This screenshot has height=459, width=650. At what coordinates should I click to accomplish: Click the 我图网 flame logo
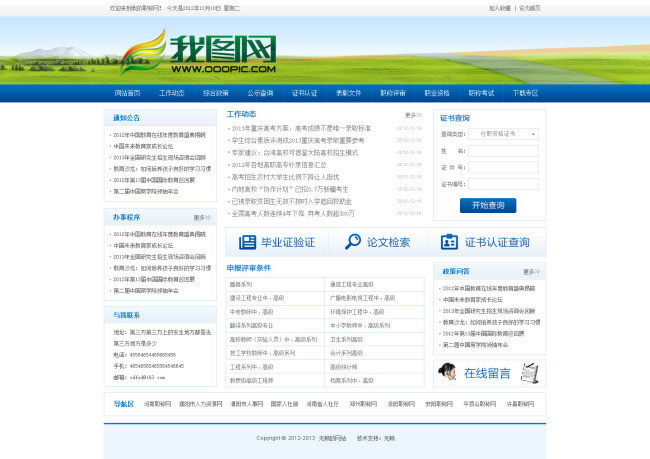(x=143, y=52)
